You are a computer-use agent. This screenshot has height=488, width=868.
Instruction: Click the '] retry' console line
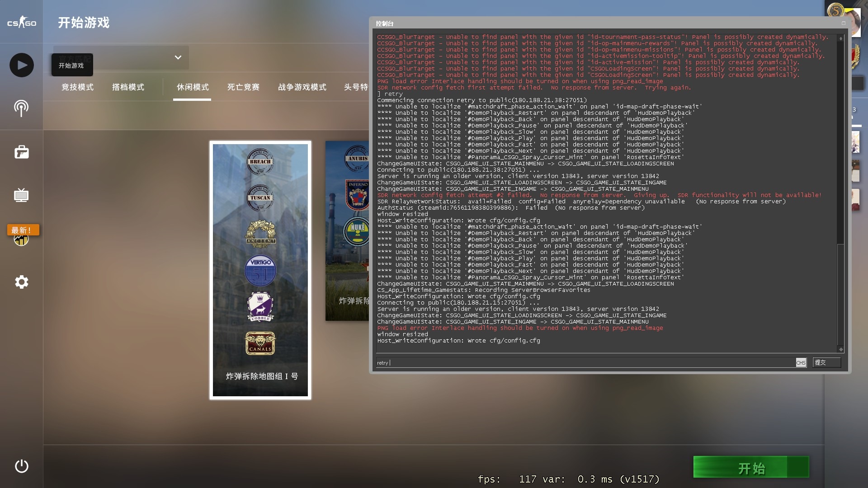pos(390,94)
